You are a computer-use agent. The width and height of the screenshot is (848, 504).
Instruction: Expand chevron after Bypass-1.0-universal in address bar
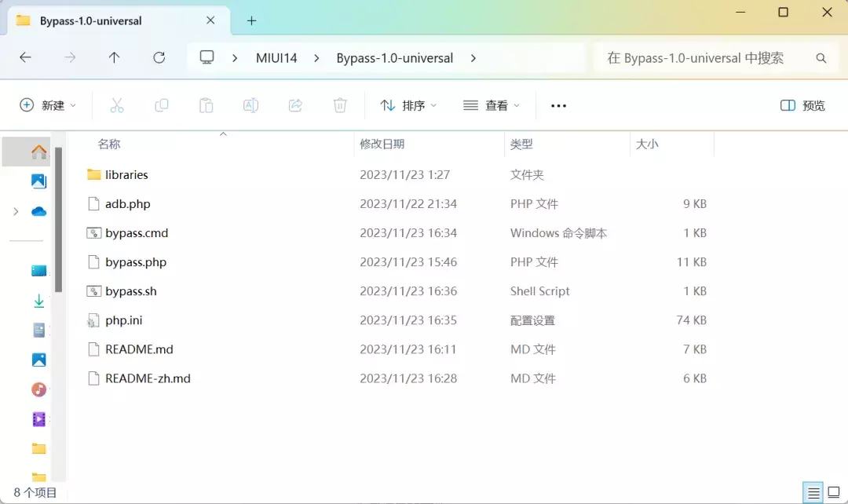[473, 58]
